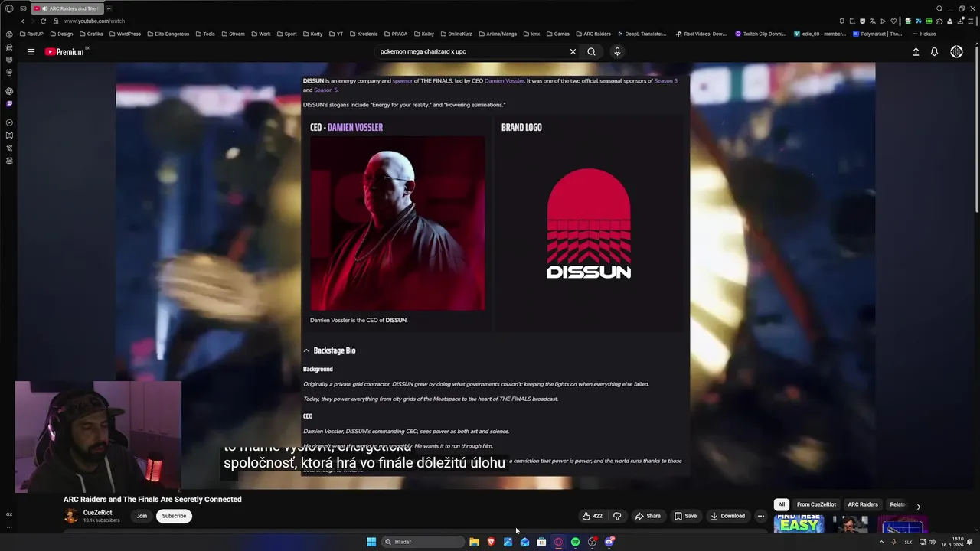Image resolution: width=980 pixels, height=551 pixels.
Task: Open a new browser tab
Action: click(109, 8)
